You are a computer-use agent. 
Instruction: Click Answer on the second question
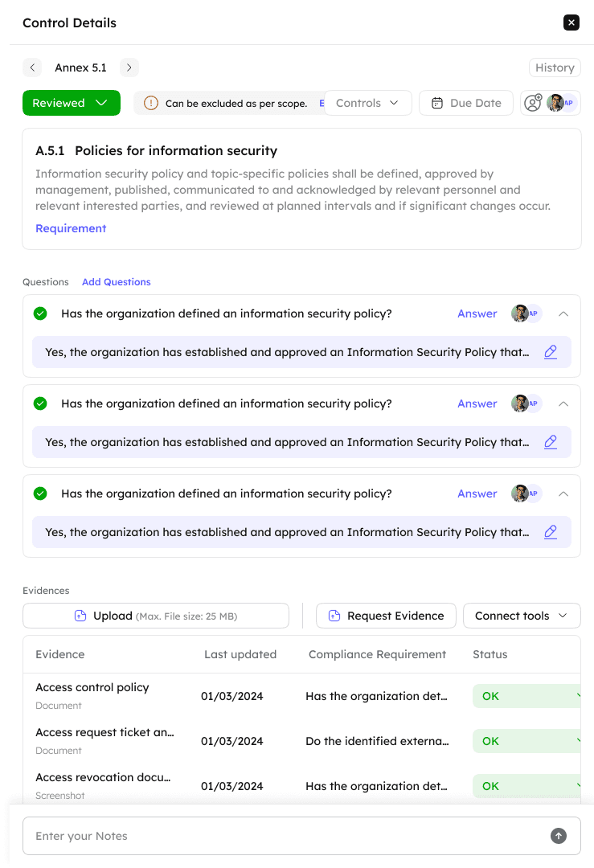[x=477, y=403]
